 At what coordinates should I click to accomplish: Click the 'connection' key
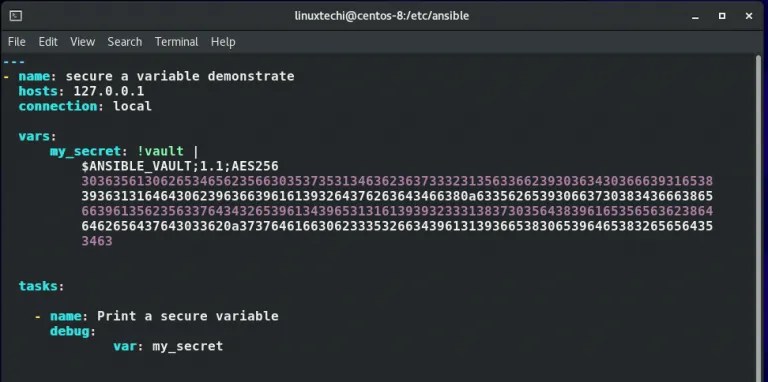pyautogui.click(x=58, y=106)
